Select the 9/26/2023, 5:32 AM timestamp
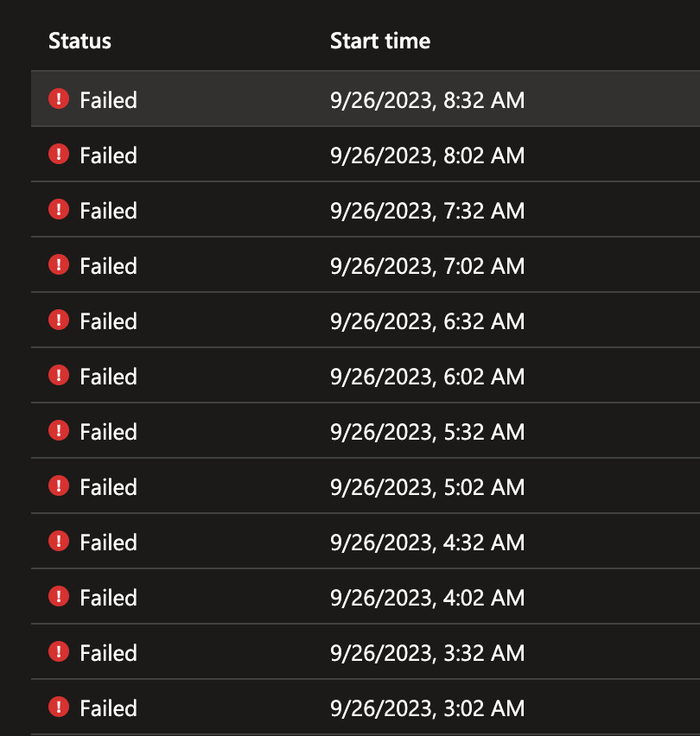The image size is (700, 736). tap(427, 432)
